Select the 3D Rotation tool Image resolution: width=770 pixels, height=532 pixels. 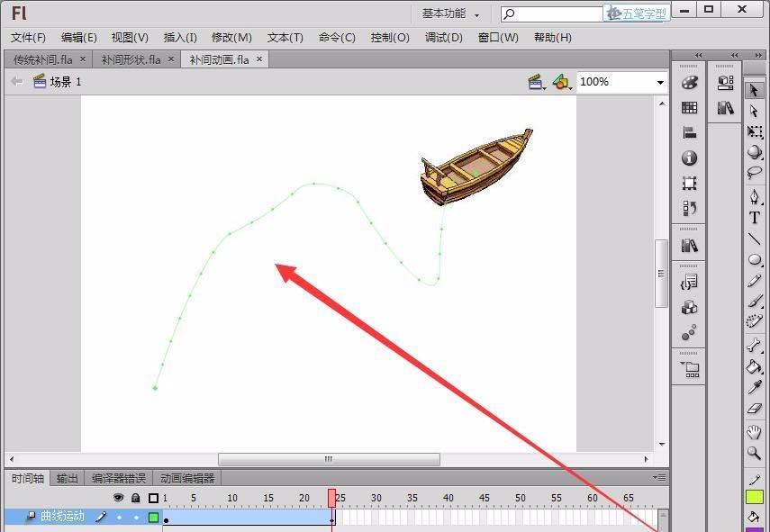tap(755, 151)
